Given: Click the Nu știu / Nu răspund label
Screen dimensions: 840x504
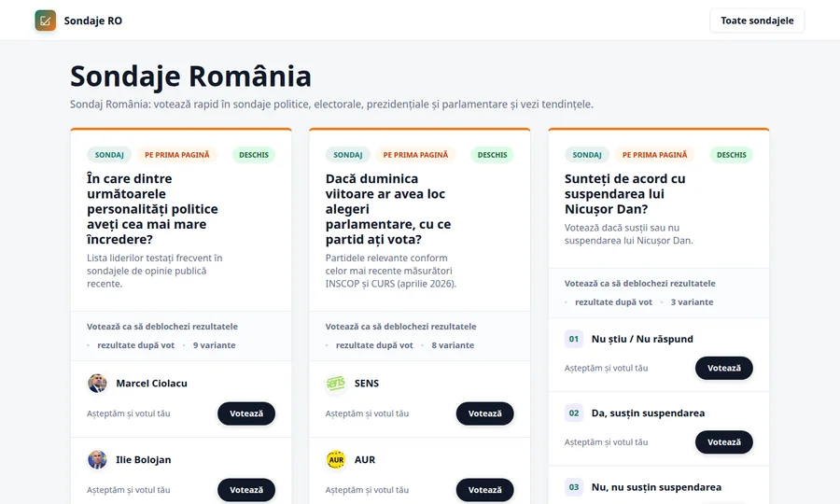Looking at the screenshot, I should click(x=642, y=339).
